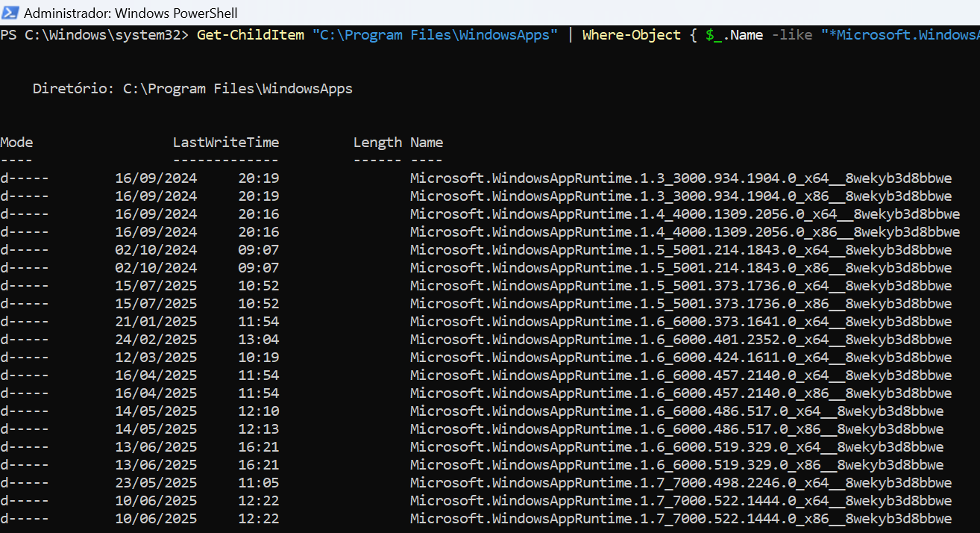This screenshot has width=980, height=533.
Task: Click the Length column header
Action: click(377, 143)
